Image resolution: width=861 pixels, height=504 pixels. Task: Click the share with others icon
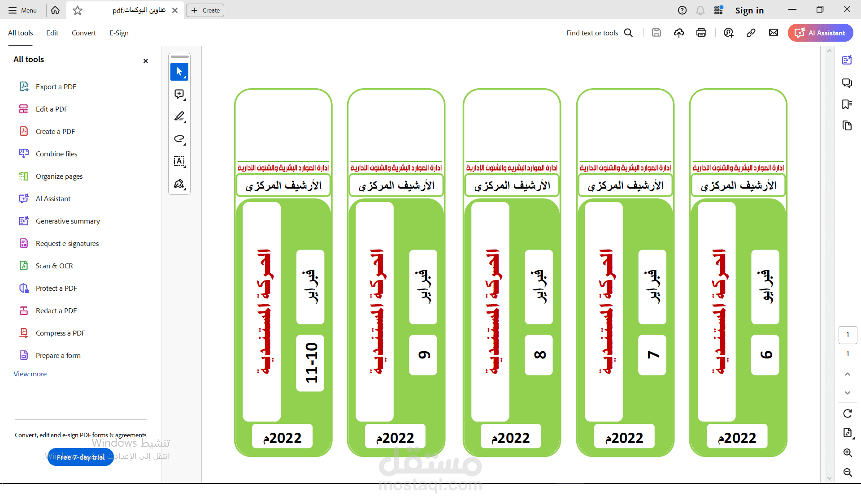(729, 33)
